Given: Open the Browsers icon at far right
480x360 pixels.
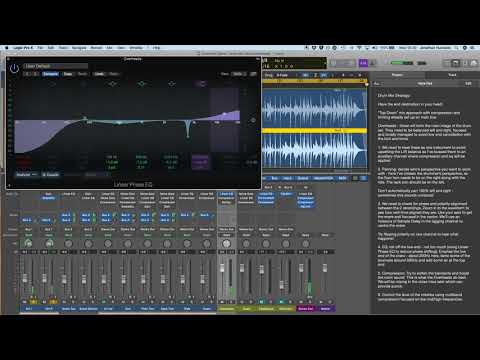Looking at the screenshot, I should point(474,63).
